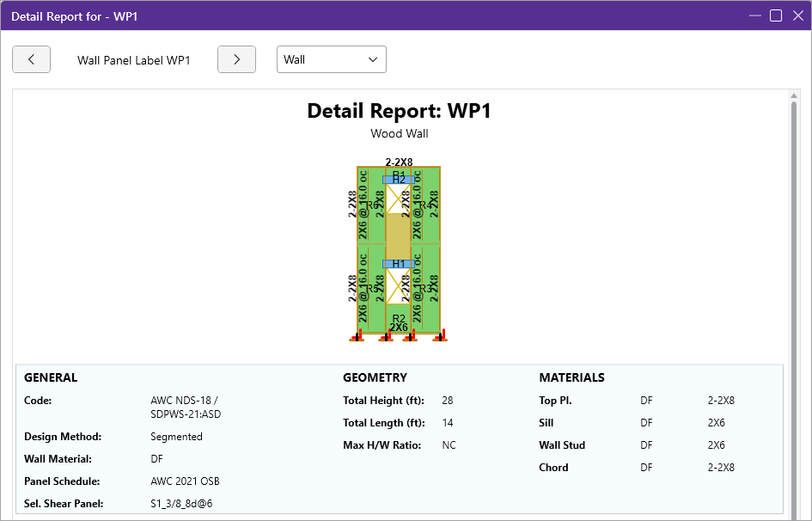
Task: Click the Sel. Shear Panel value
Action: [181, 503]
